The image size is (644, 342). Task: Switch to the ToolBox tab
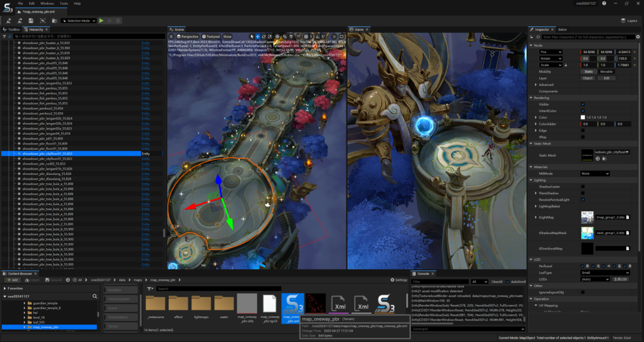(x=11, y=30)
